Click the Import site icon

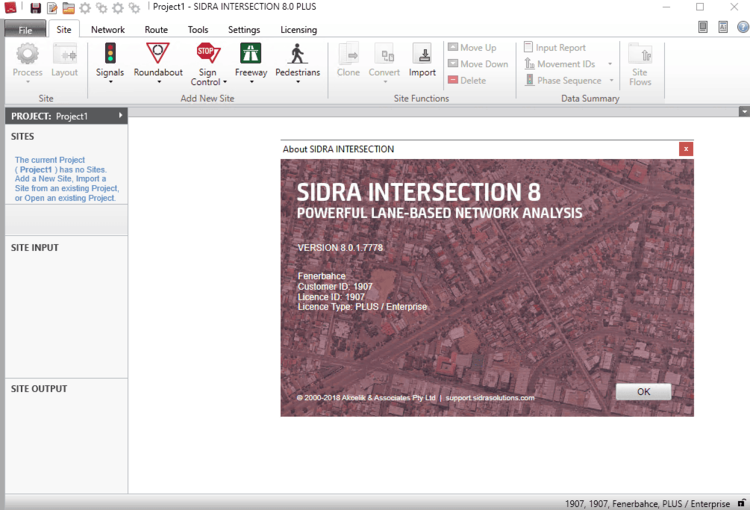click(x=422, y=55)
